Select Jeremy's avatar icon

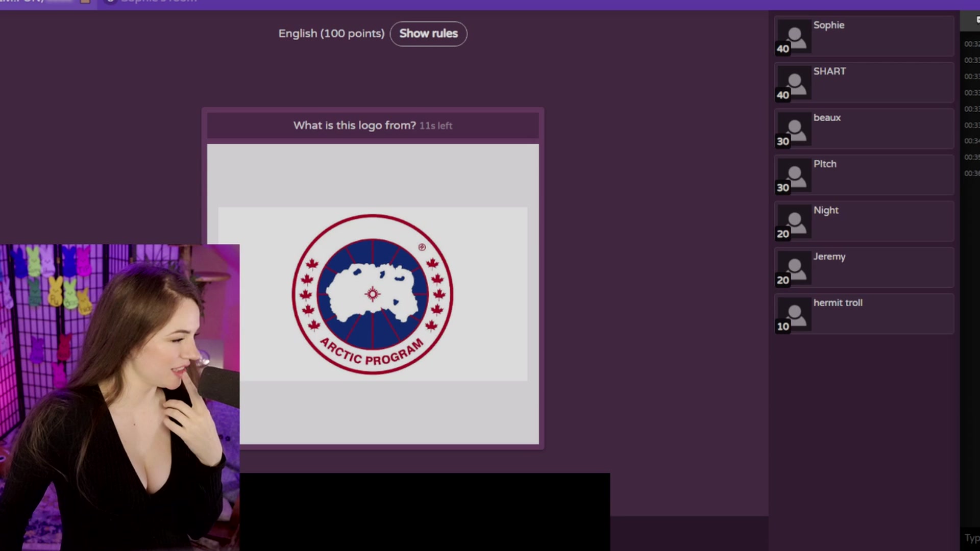(x=794, y=269)
